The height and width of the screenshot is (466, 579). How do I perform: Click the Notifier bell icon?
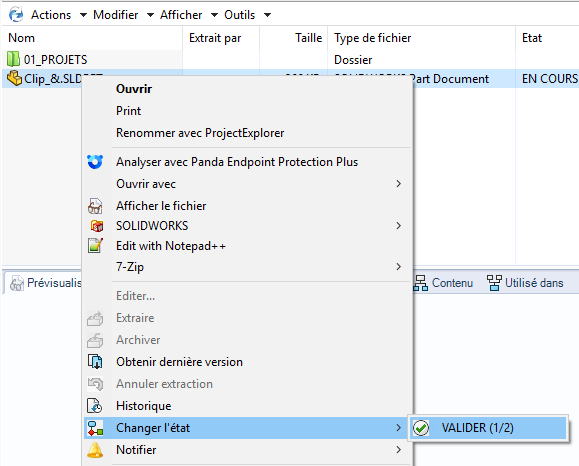click(x=95, y=450)
